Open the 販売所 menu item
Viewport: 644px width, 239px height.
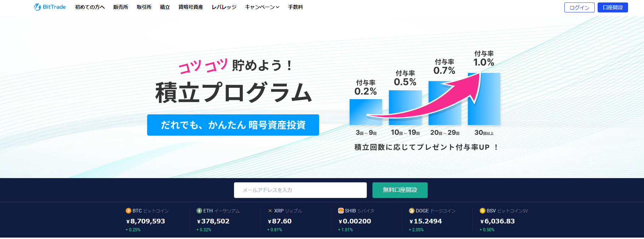click(121, 7)
